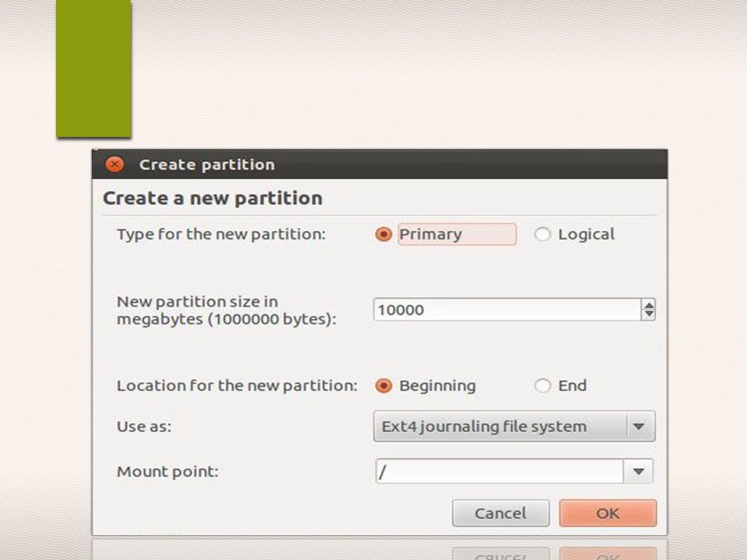Select the Logical partition type
Viewport: 747px width, 560px height.
pos(542,234)
